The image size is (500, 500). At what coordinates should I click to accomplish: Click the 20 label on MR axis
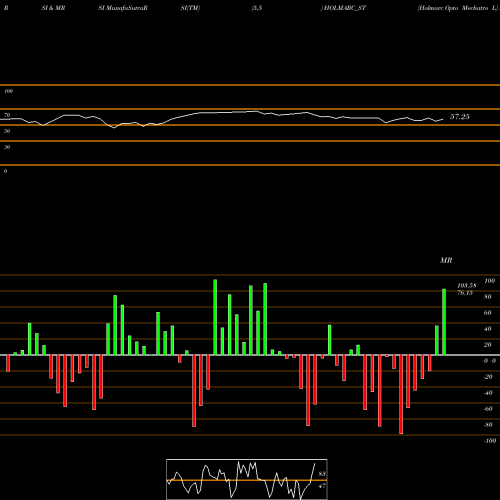tap(488, 345)
